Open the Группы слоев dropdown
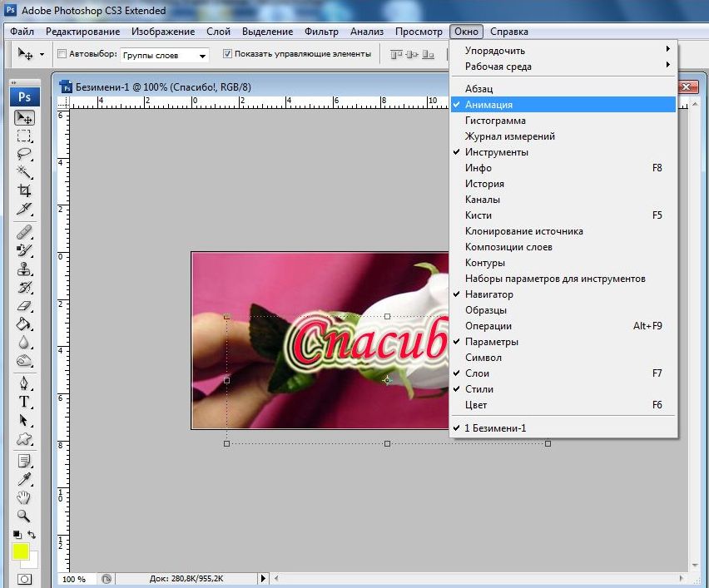Image resolution: width=709 pixels, height=588 pixels. (165, 56)
